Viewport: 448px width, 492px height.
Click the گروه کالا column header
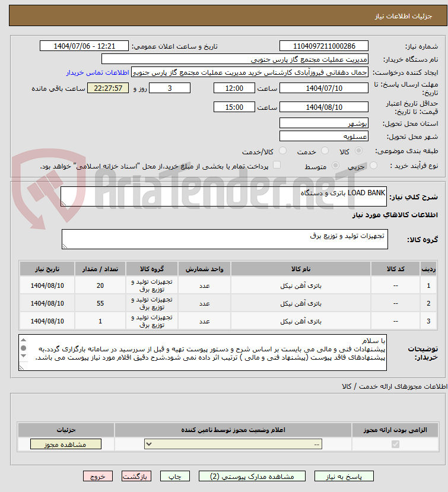152,269
